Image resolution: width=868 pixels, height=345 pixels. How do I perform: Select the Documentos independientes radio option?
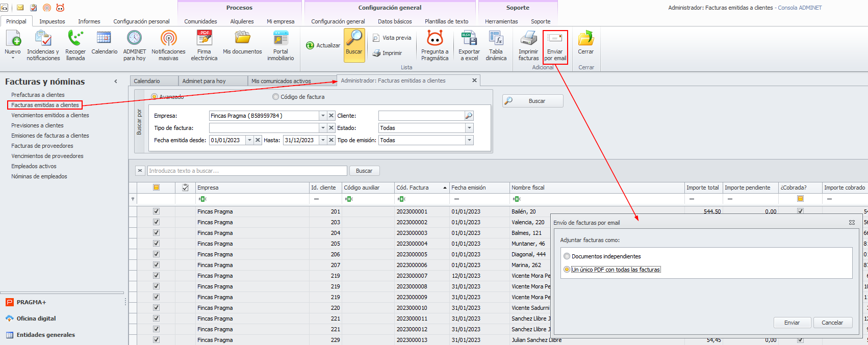[567, 256]
